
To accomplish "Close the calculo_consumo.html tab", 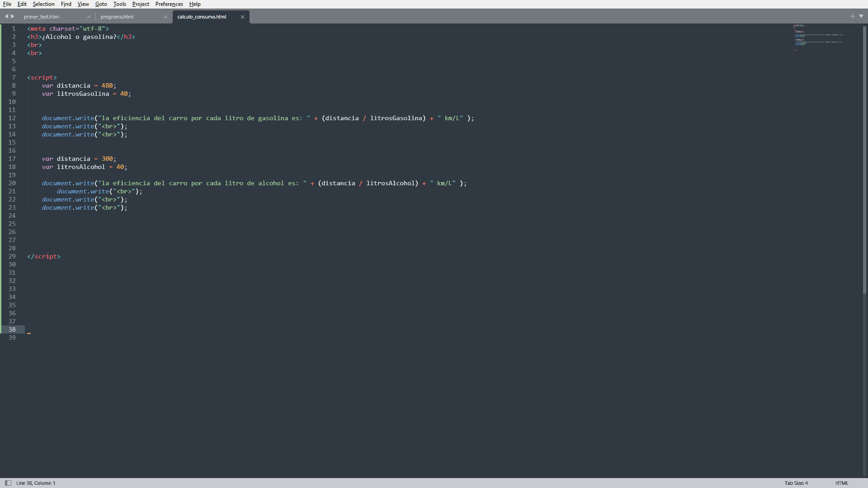I will [242, 17].
